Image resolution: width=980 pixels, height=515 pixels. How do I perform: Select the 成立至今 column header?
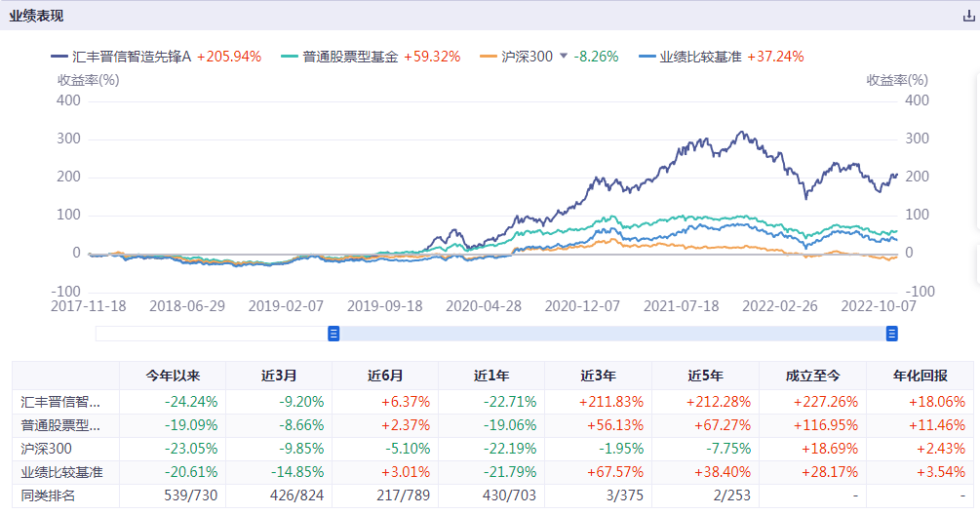click(x=812, y=376)
